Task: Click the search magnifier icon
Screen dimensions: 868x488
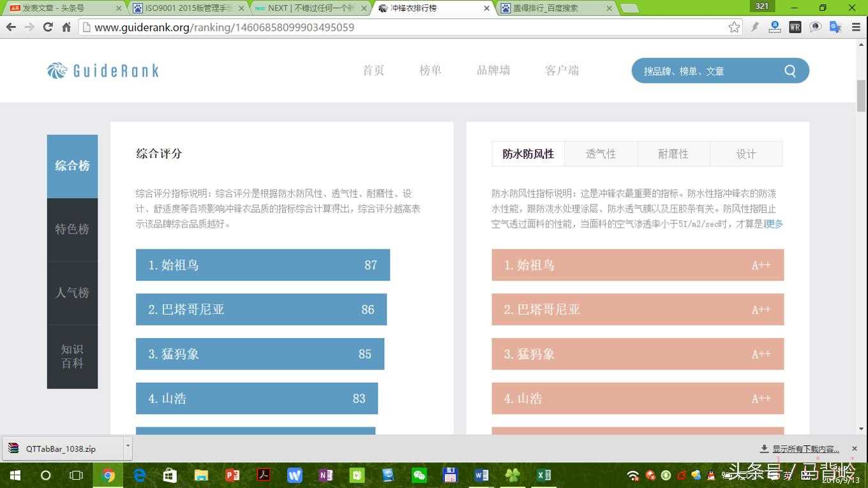Action: coord(790,71)
